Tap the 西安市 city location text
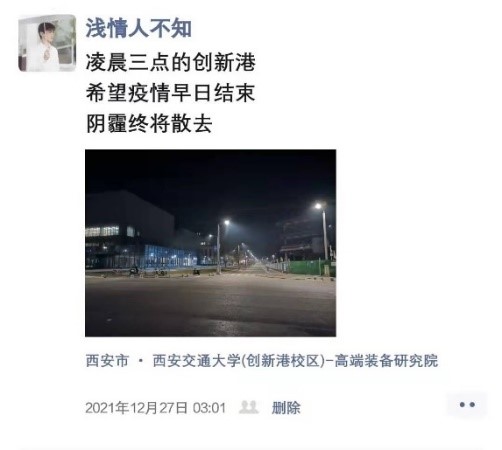The image size is (502, 450). (x=107, y=361)
